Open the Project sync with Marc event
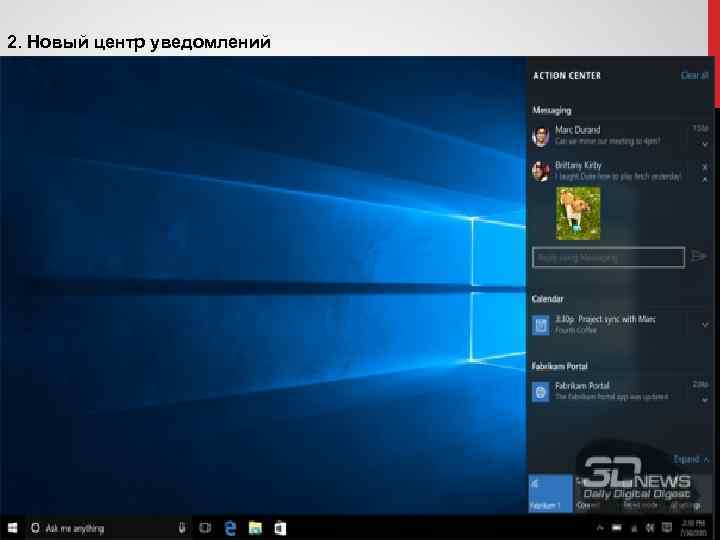The height and width of the screenshot is (540, 720). pos(620,324)
